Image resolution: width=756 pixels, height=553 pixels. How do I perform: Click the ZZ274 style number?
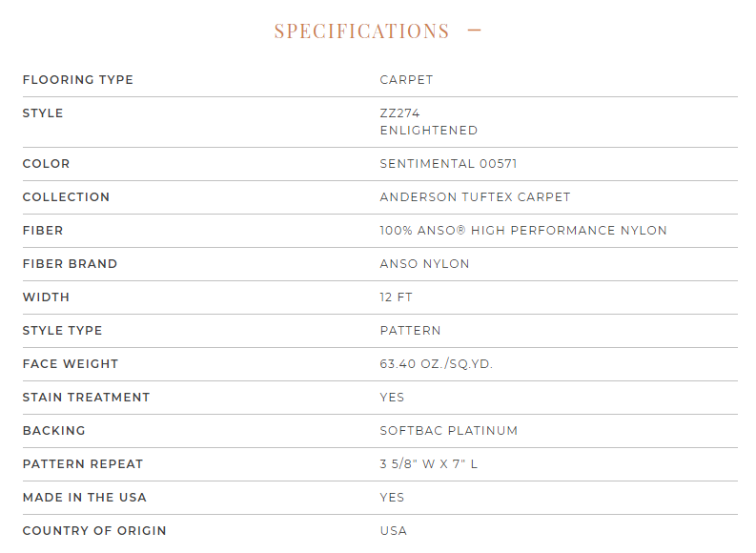click(x=399, y=113)
